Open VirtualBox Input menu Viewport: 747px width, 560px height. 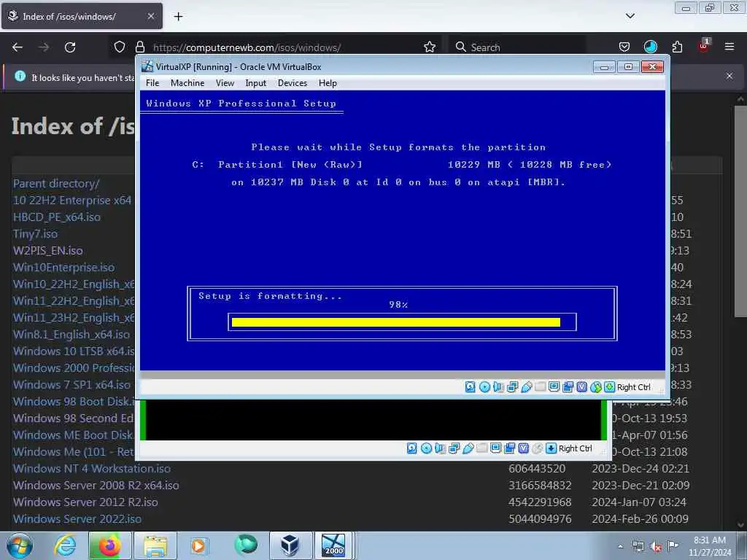coord(256,83)
